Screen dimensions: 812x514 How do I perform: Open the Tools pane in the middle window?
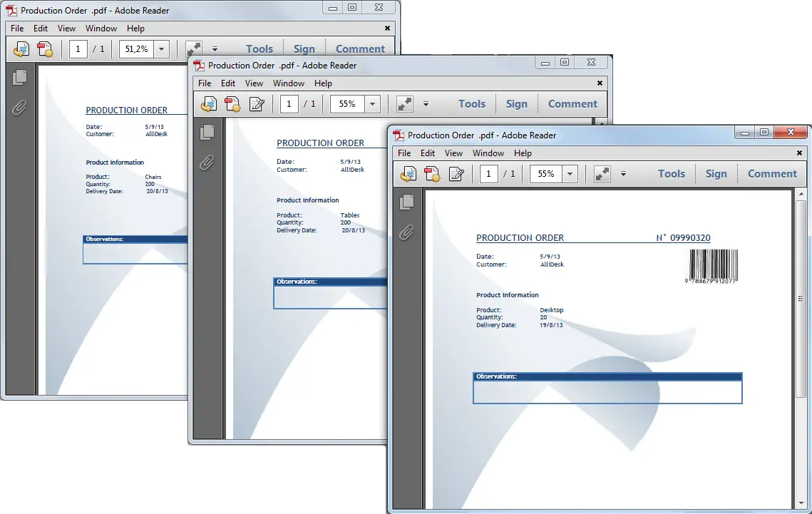pos(472,104)
